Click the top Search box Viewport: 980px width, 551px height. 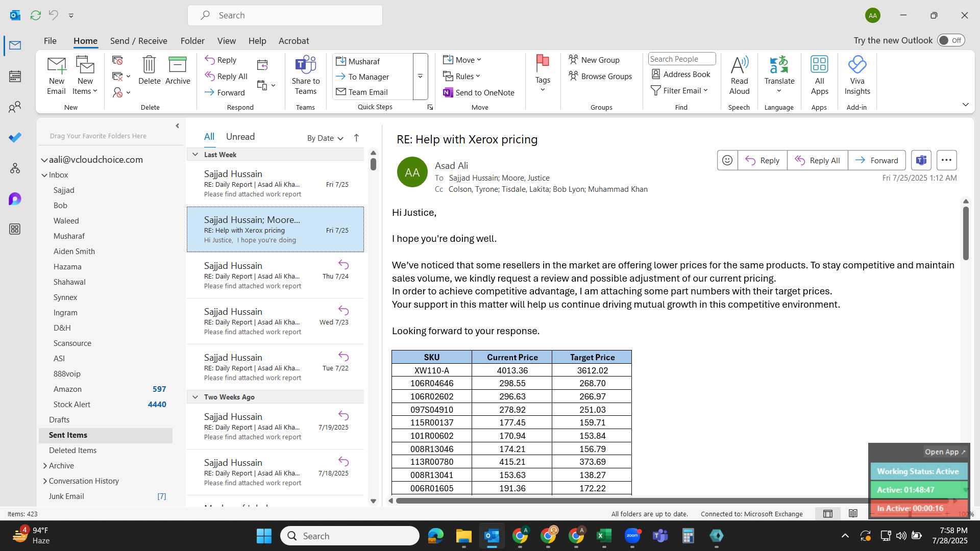pyautogui.click(x=285, y=15)
